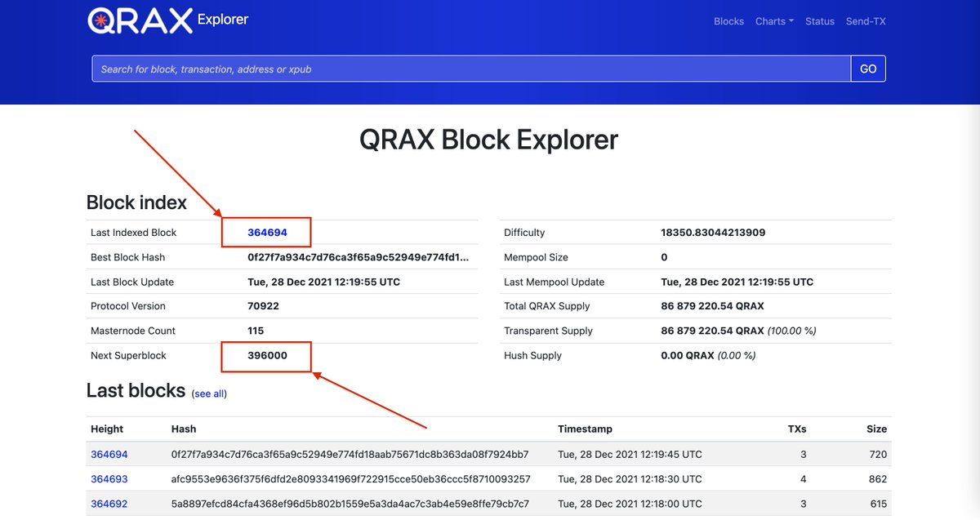Click the Timestamp column header
The height and width of the screenshot is (520, 980).
[x=585, y=429]
